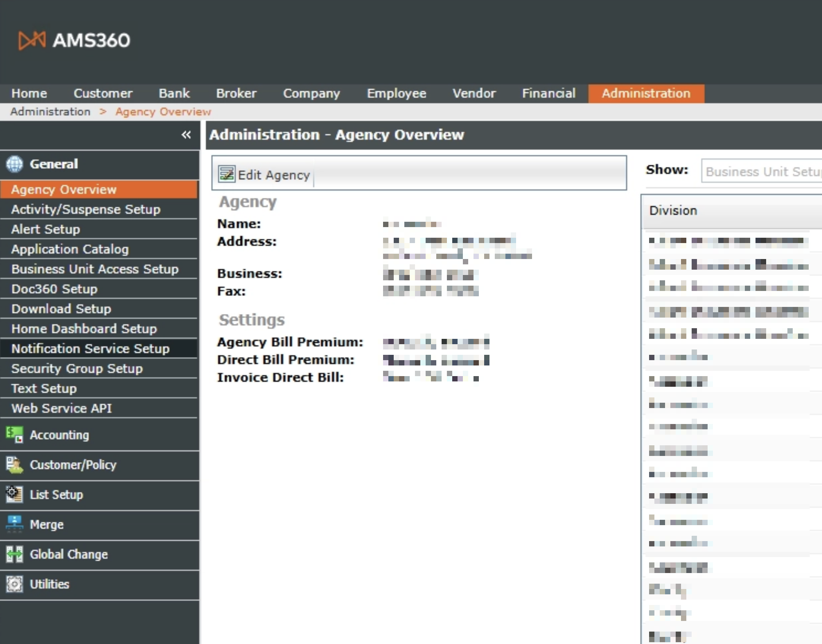Expand the Accounting section
The height and width of the screenshot is (644, 822).
[x=100, y=435]
